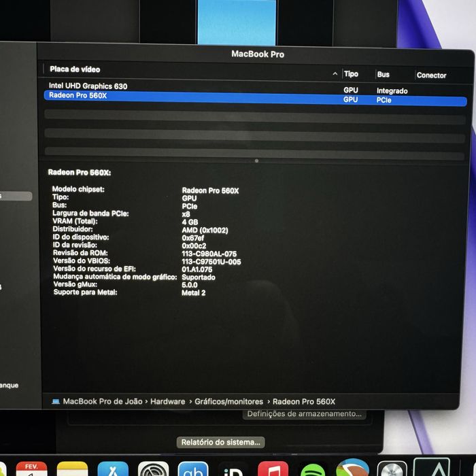Sort by the Placa de vídeo column header
This screenshot has height=476, width=476.
(x=75, y=69)
